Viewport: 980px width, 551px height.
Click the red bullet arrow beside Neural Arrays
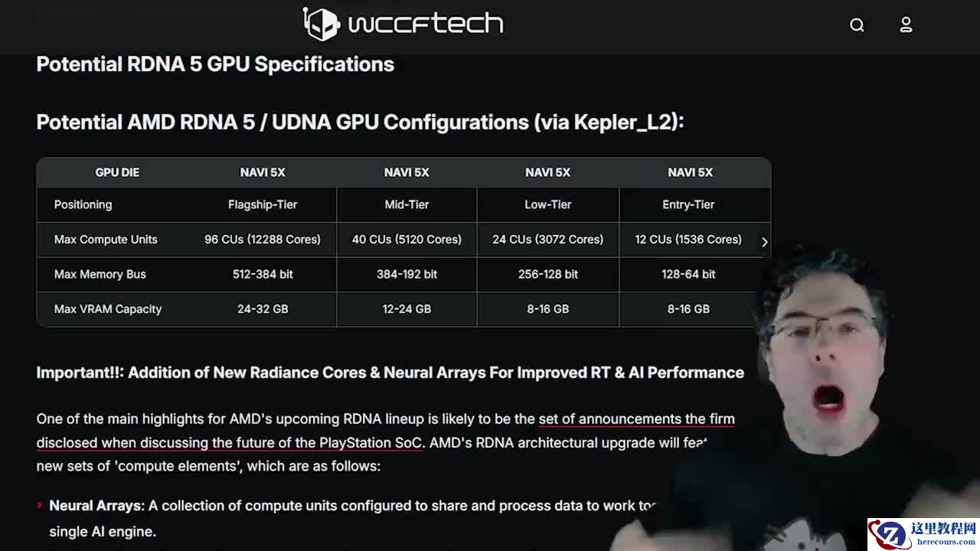[x=40, y=506]
